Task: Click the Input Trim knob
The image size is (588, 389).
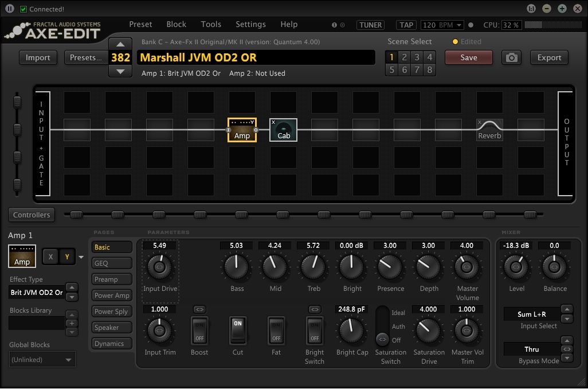Action: (160, 330)
